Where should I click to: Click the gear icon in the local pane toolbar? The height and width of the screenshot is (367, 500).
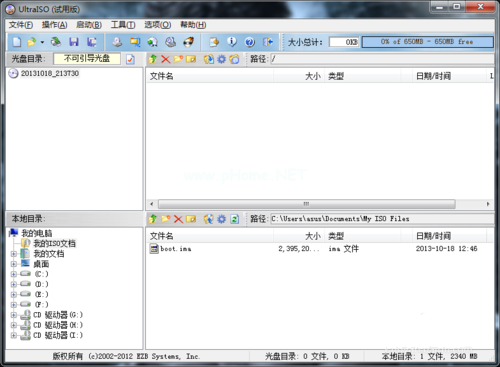222,219
